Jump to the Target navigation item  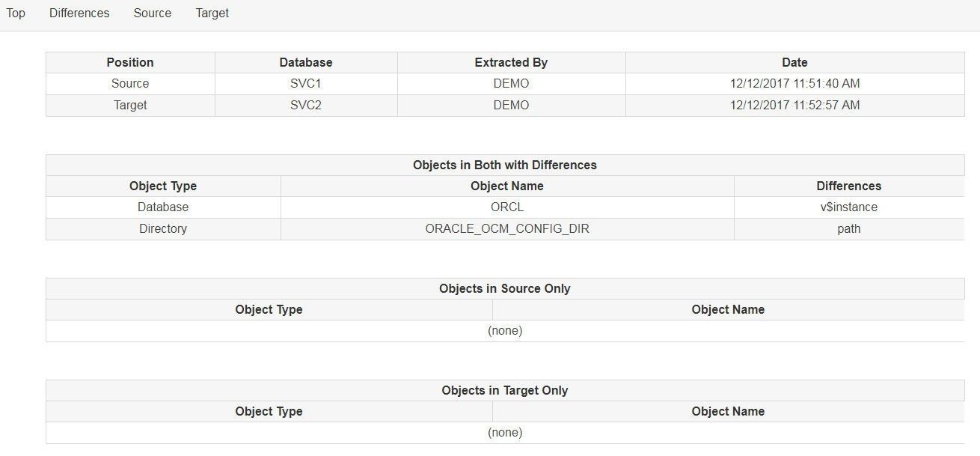(x=212, y=13)
